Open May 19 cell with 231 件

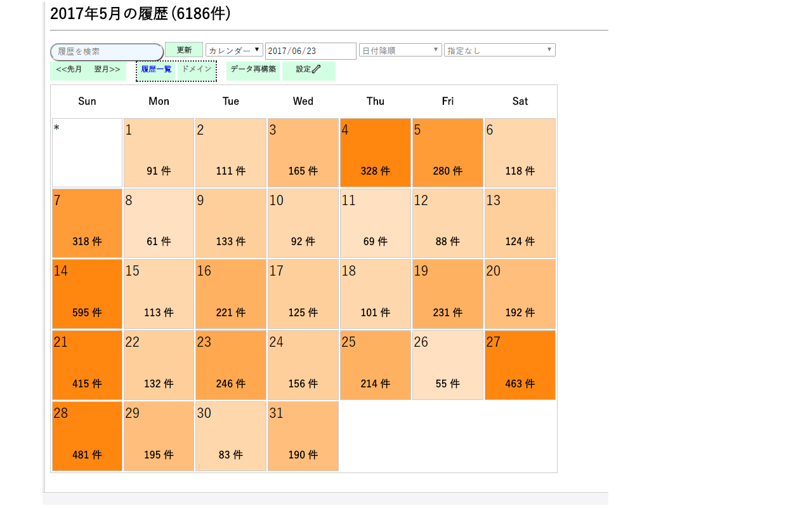[448, 294]
